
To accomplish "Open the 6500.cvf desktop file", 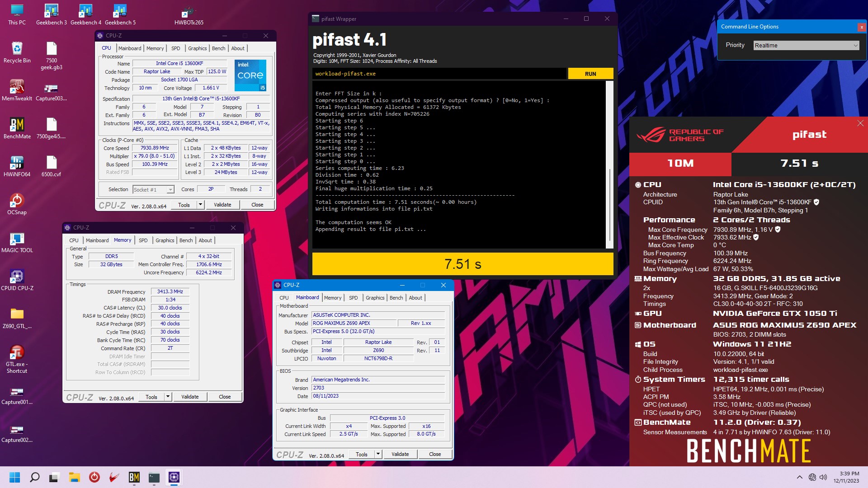I will click(51, 166).
